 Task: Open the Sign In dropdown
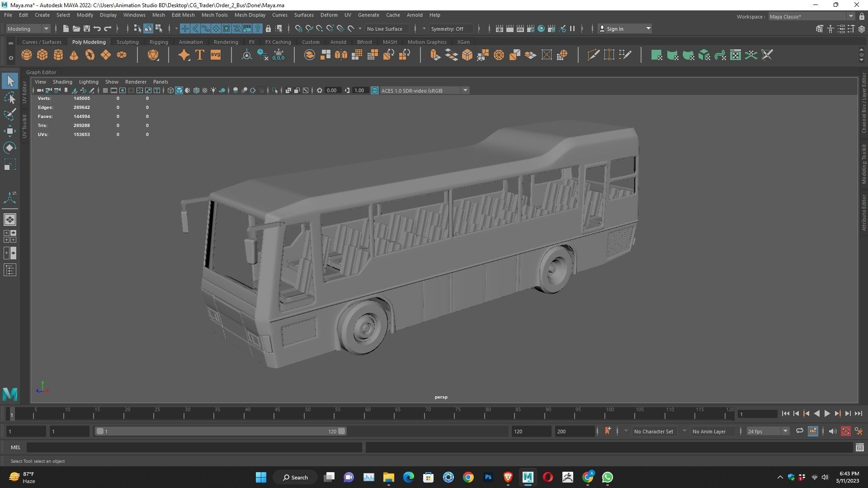click(x=625, y=28)
